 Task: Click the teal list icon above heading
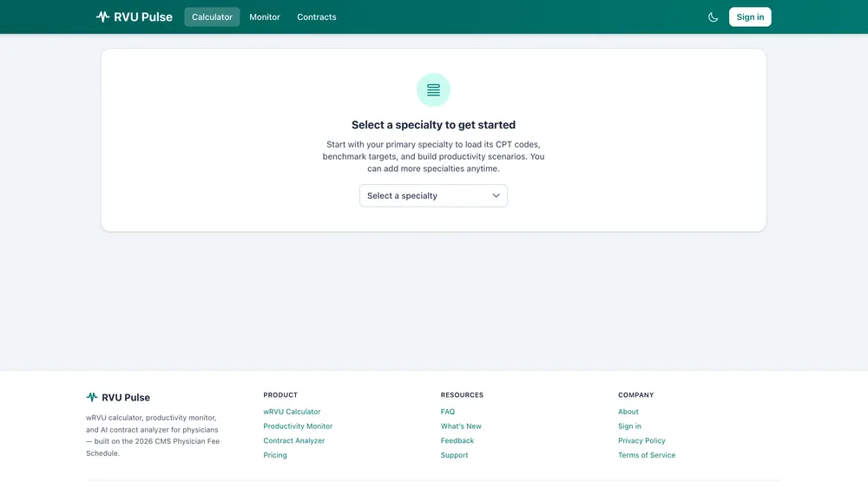433,89
